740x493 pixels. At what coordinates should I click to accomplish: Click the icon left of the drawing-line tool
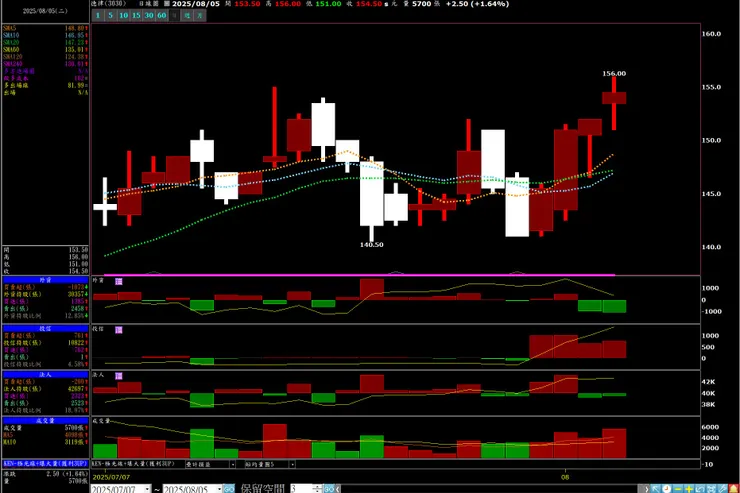[x=711, y=489]
